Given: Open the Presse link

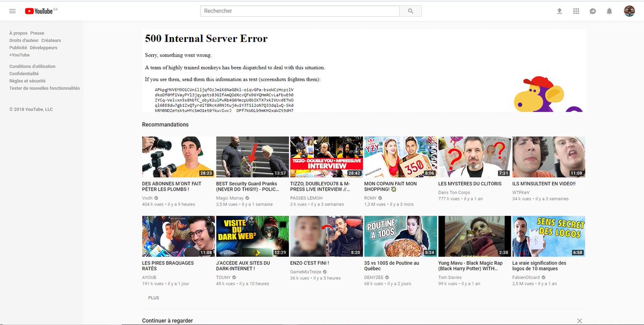Looking at the screenshot, I should coord(37,33).
